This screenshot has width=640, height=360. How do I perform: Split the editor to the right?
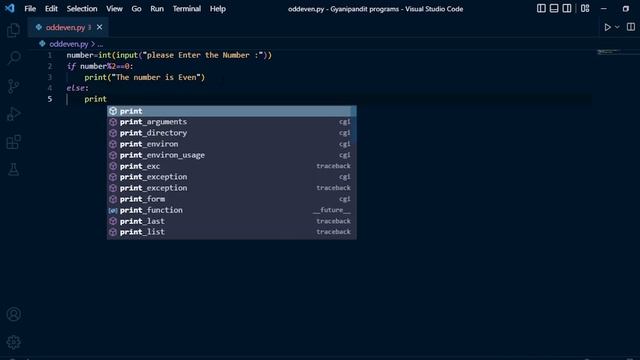631,27
